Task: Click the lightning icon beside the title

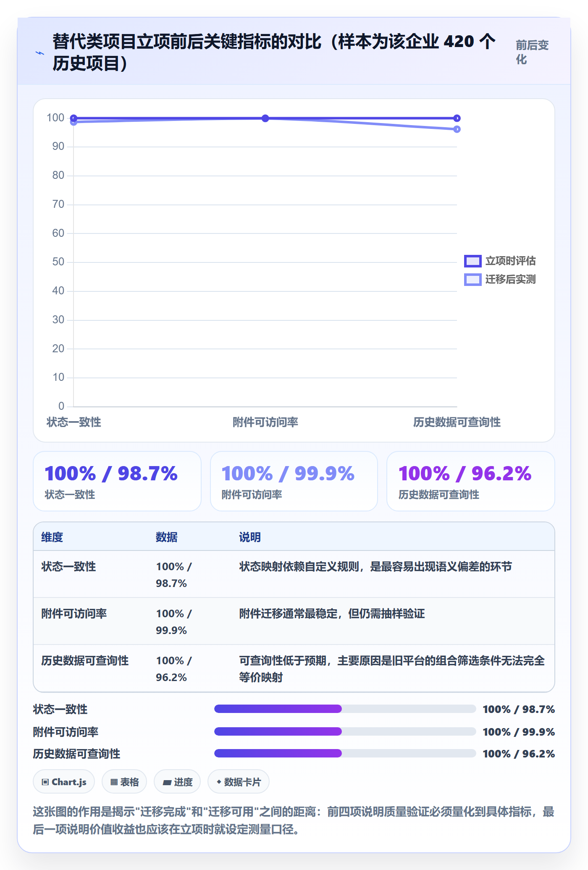Action: (40, 53)
